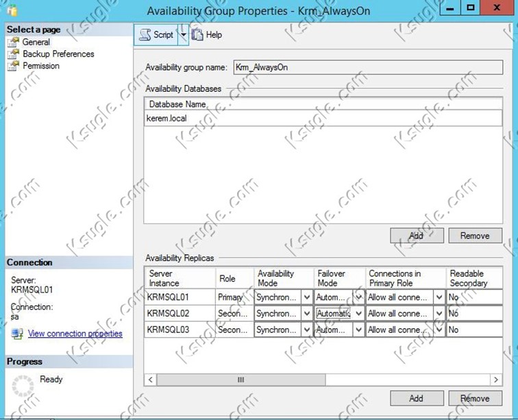Click the Backup Preferences page icon

(14, 54)
